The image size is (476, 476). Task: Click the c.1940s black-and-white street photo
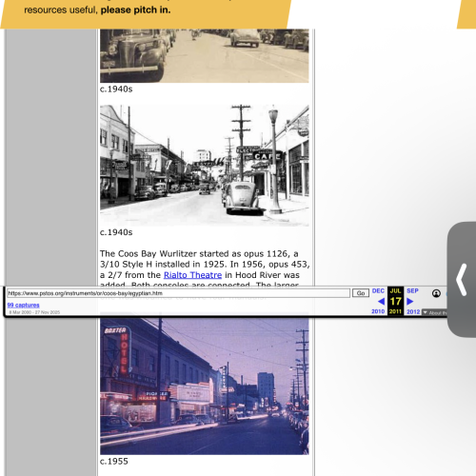coord(205,166)
